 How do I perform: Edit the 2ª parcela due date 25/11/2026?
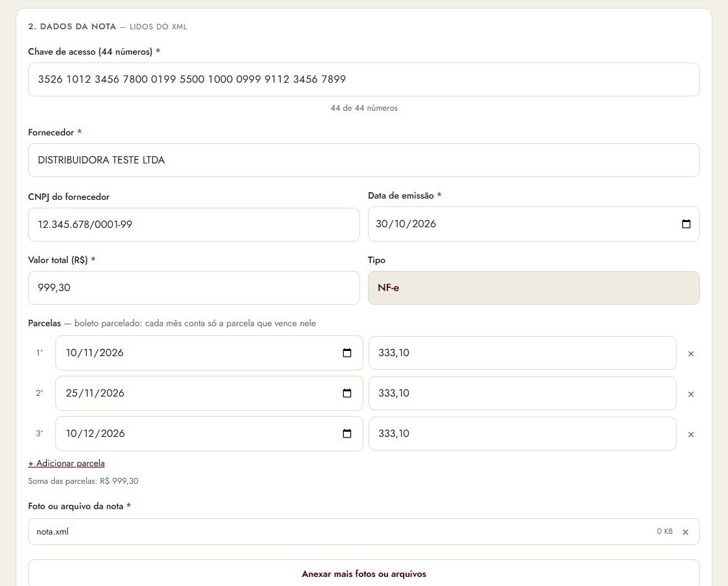(210, 393)
